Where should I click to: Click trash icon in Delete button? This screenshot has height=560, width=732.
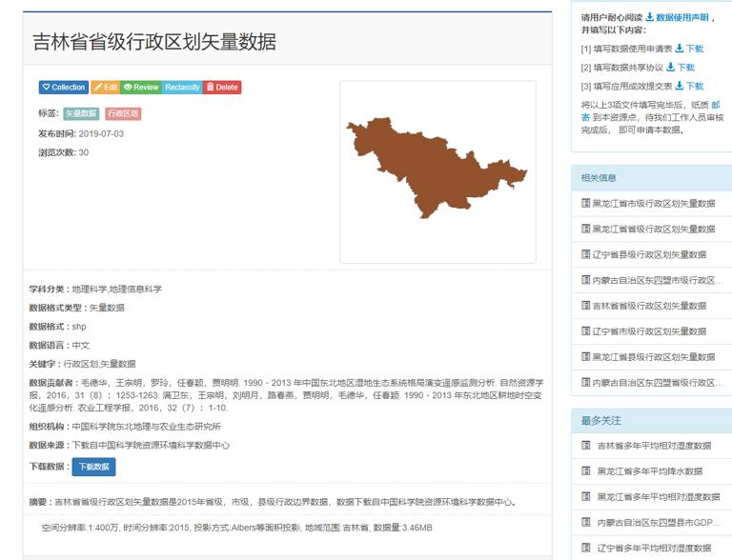click(210, 87)
